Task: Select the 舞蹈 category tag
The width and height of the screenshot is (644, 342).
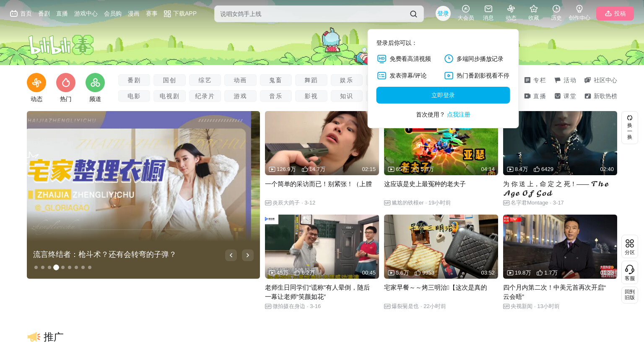Action: pyautogui.click(x=311, y=80)
